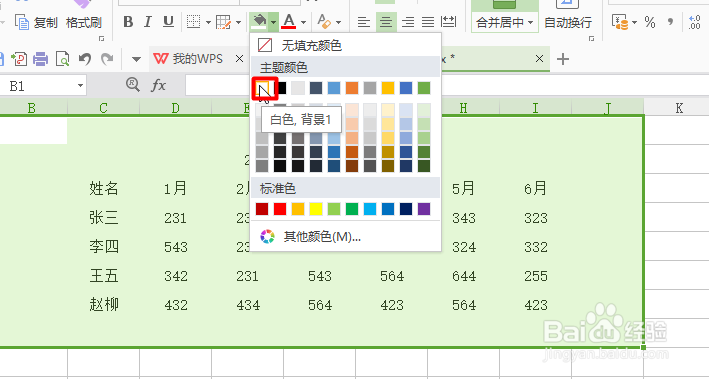709x379 pixels.
Task: Toggle center alignment
Action: [x=386, y=22]
